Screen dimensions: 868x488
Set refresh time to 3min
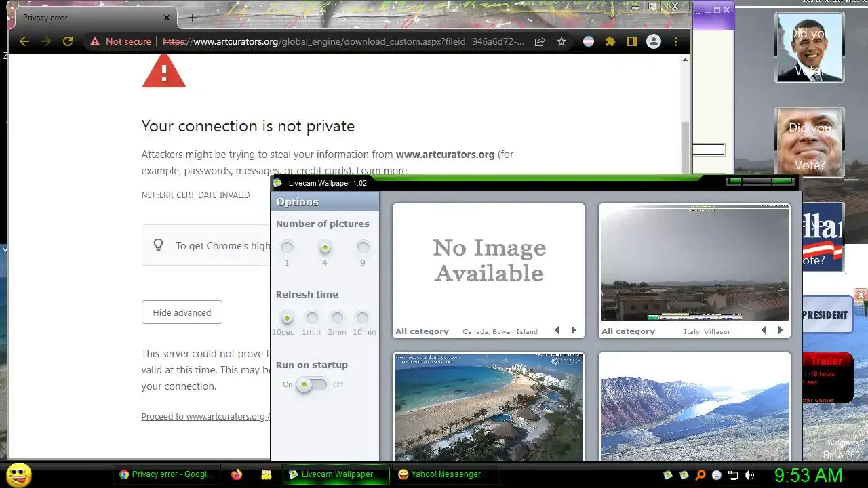pos(337,317)
